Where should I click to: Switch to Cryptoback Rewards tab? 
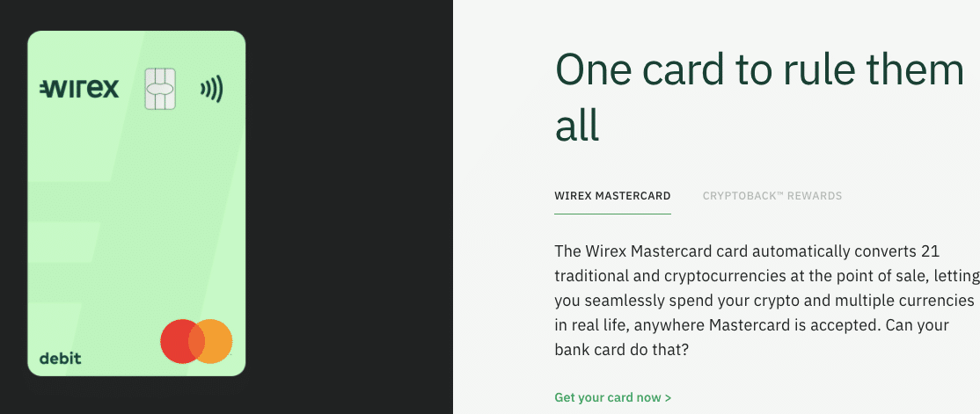pos(772,196)
